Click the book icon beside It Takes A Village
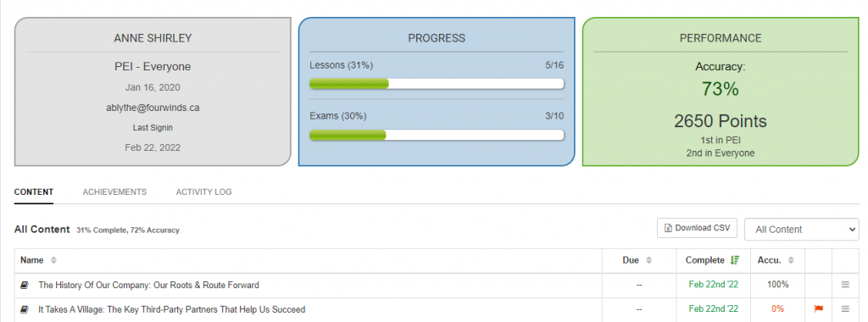Image resolution: width=868 pixels, height=322 pixels. [x=25, y=309]
